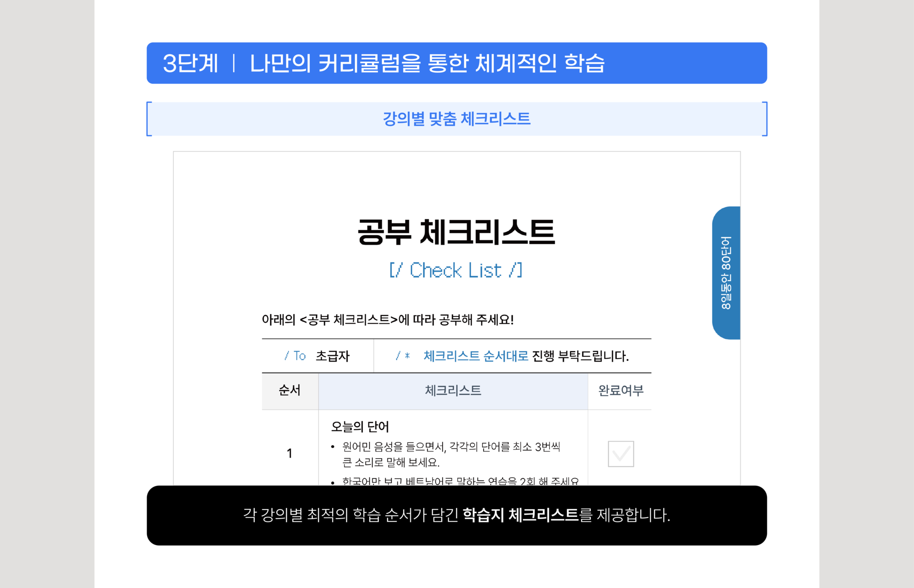Check the completion checkbox for row 1
This screenshot has width=914, height=588.
(620, 453)
